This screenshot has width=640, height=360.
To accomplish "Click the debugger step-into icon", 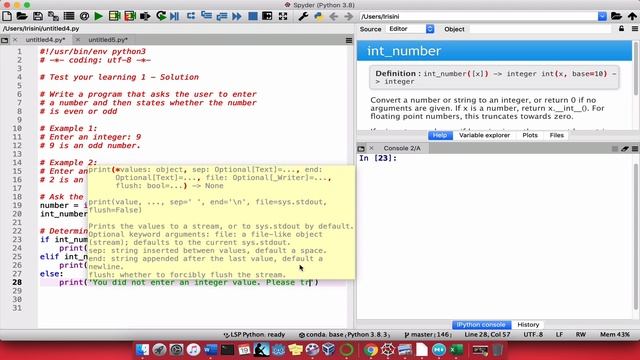I will (206, 16).
